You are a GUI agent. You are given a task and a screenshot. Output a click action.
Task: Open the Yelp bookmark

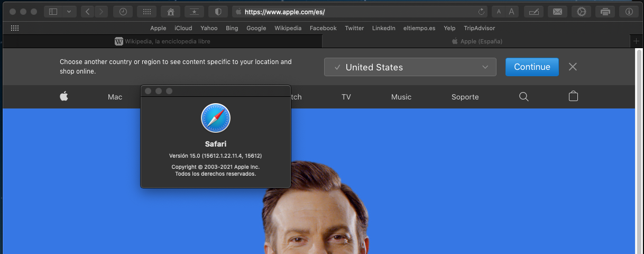point(450,28)
